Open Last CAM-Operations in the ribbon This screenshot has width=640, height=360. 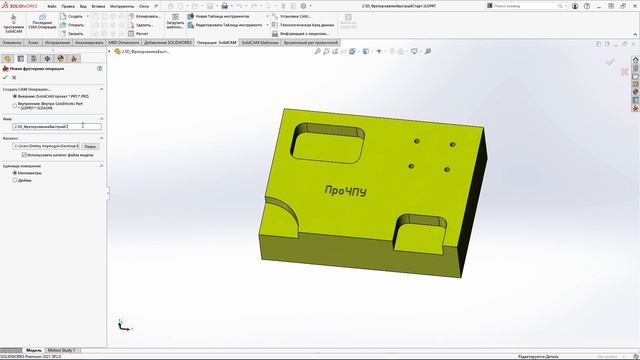tap(42, 22)
